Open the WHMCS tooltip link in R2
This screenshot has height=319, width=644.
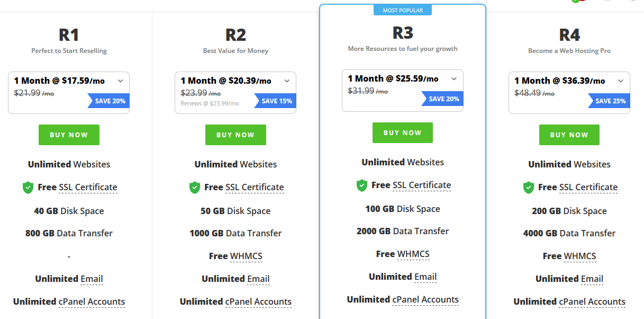(x=246, y=256)
